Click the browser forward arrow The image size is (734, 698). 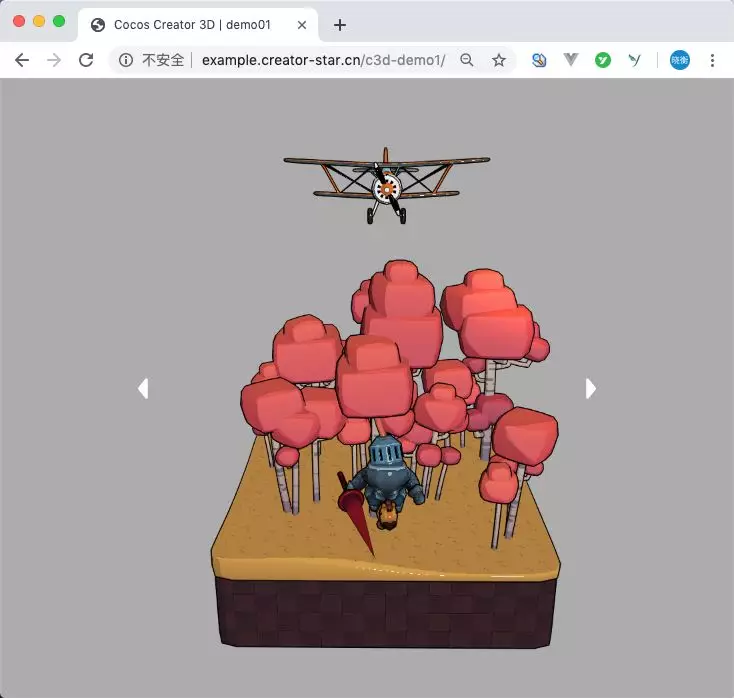coord(54,60)
